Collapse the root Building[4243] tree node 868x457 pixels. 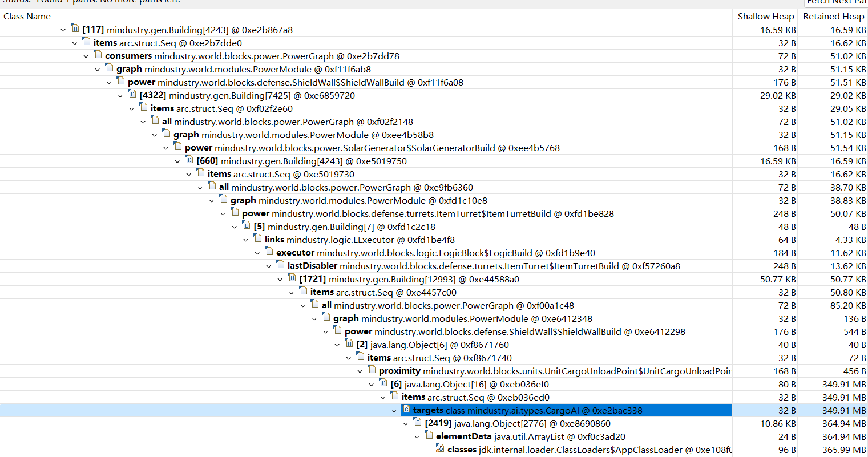[63, 29]
